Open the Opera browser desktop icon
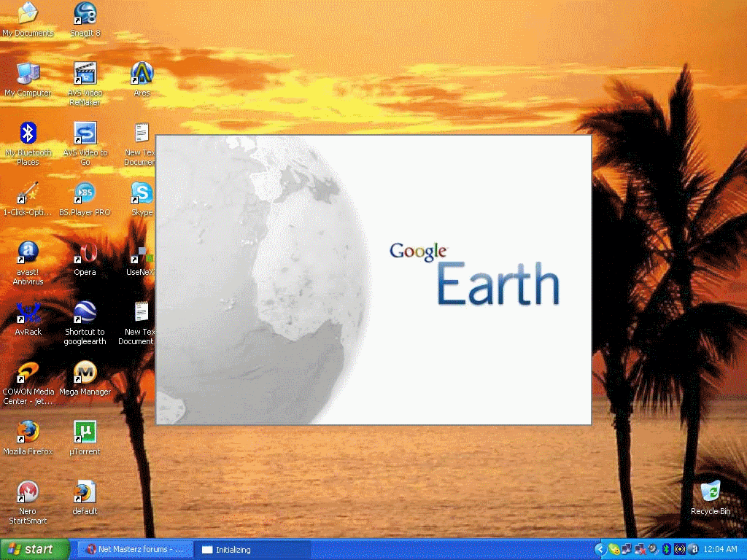 (x=85, y=253)
